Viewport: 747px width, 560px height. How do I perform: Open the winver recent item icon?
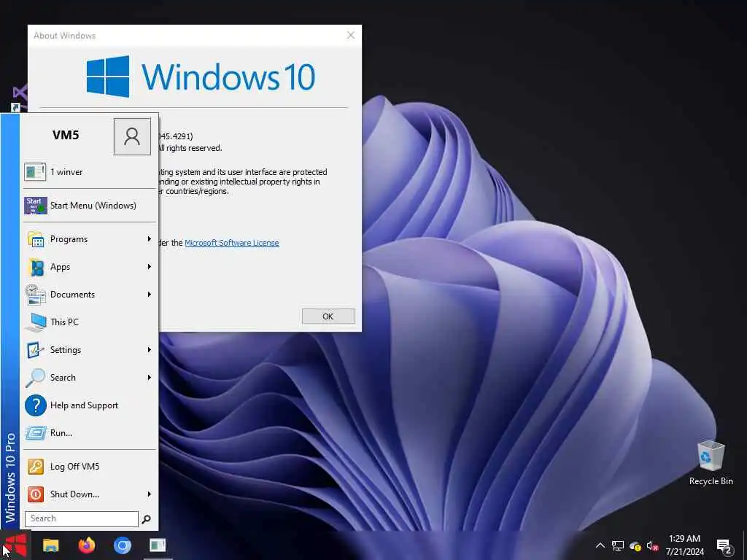point(35,172)
